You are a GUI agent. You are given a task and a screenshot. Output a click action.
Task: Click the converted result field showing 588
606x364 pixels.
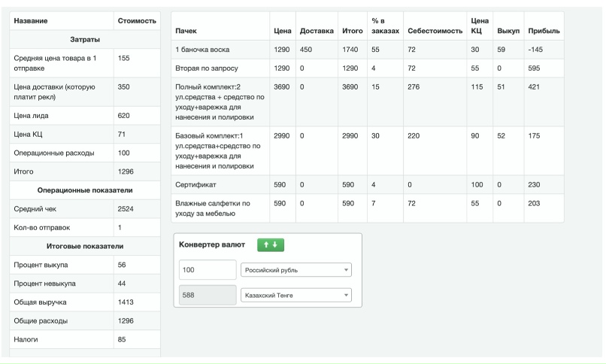208,296
